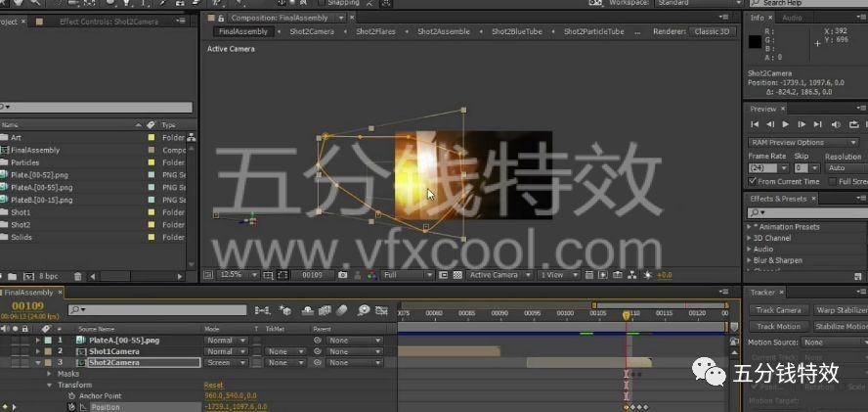868x412 pixels.
Task: Toggle Hide Shy Layers in the timeline
Action: 308,310
